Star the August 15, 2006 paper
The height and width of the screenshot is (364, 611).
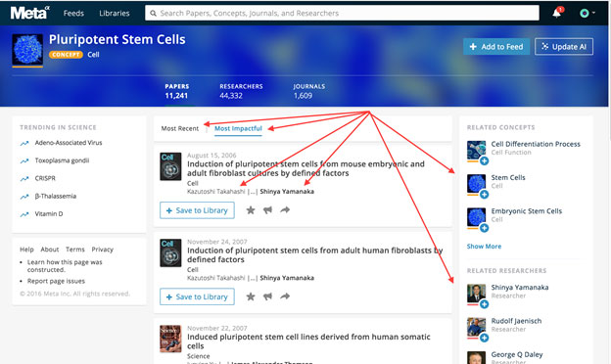[x=251, y=210]
